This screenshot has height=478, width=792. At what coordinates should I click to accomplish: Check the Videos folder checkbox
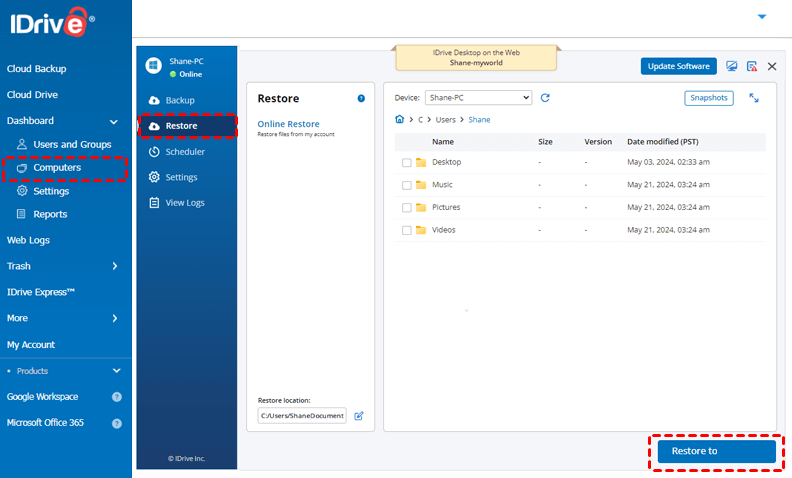tap(407, 230)
